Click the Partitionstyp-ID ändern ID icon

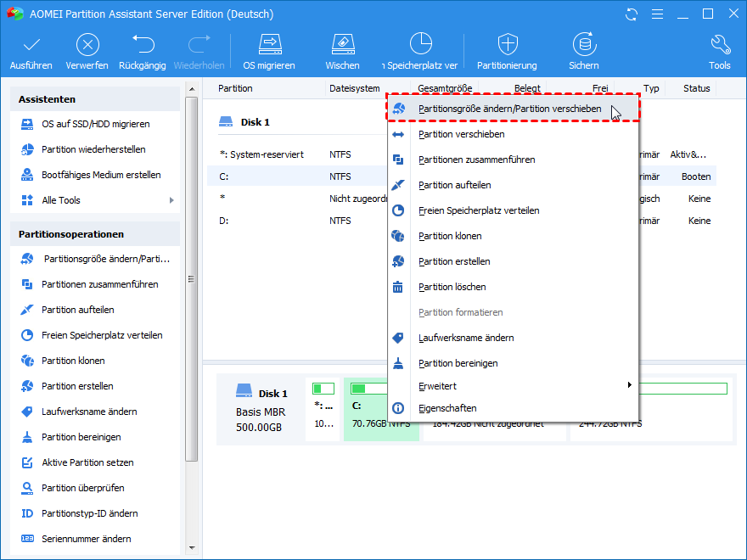(x=27, y=513)
